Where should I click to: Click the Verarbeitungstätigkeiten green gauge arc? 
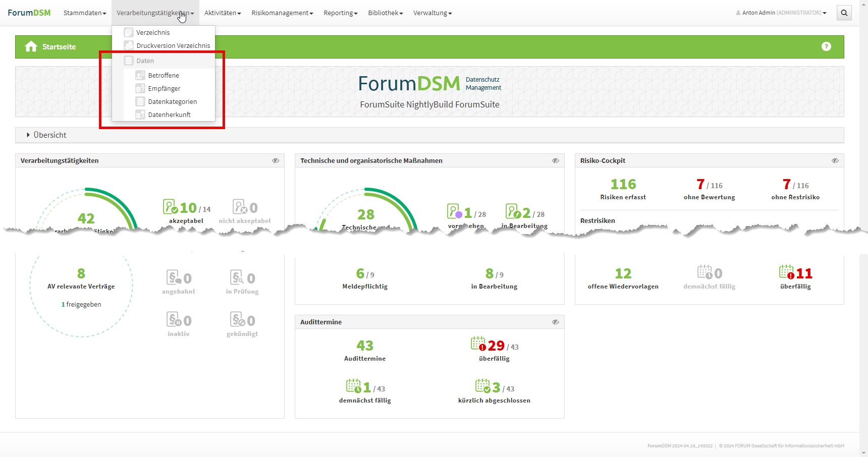(121, 205)
